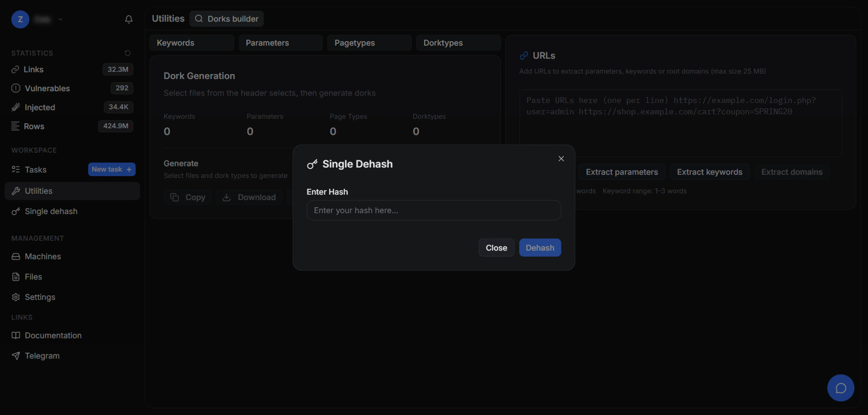Open the Documentation link
Image resolution: width=868 pixels, height=415 pixels.
pyautogui.click(x=53, y=335)
